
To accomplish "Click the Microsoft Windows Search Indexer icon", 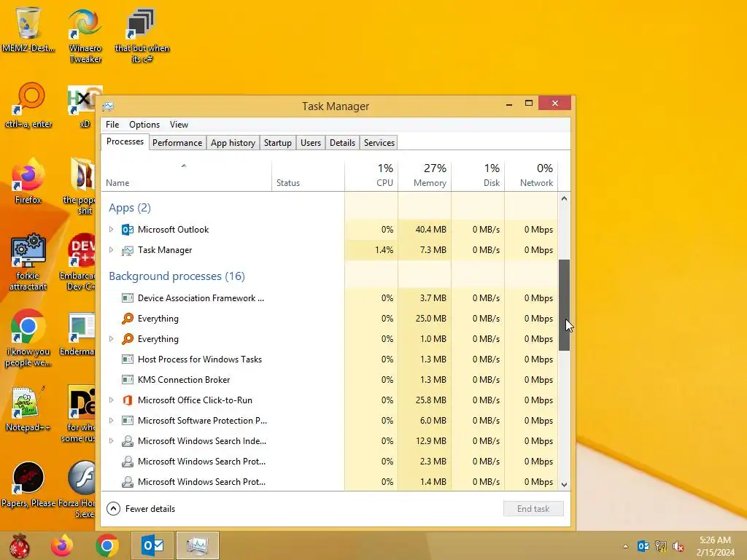I will 127,441.
